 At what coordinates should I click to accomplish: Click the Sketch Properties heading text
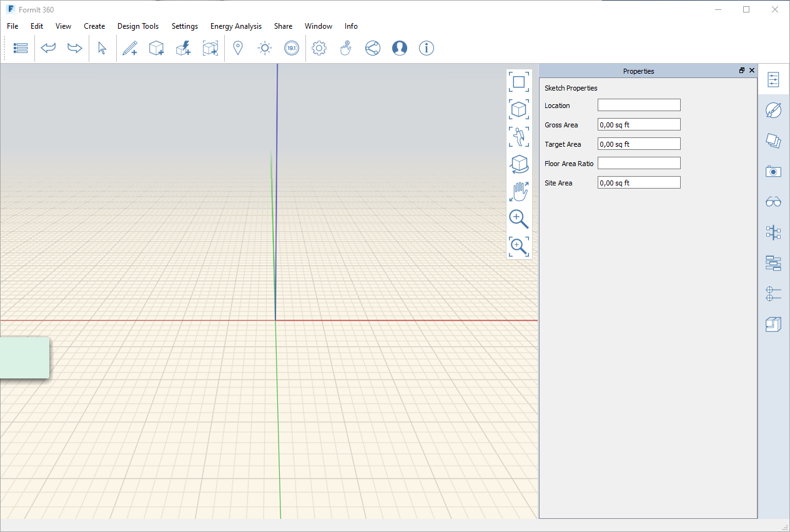coord(571,88)
